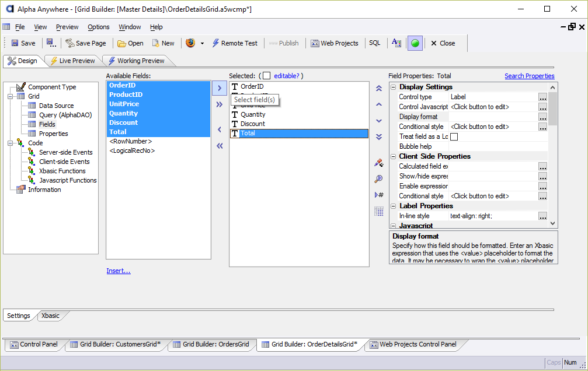
Task: Switch to the Working Preview tab
Action: [137, 61]
